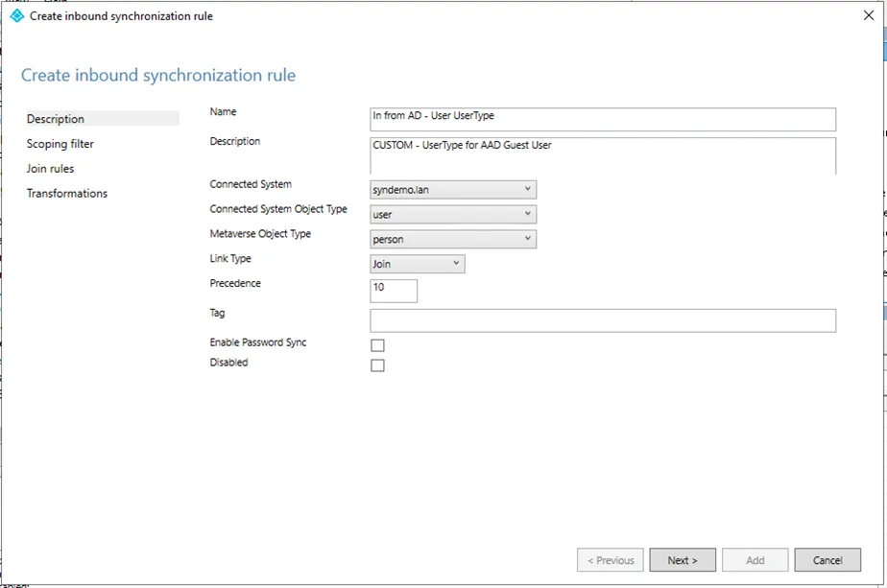Click the Precedence value field

coord(394,291)
